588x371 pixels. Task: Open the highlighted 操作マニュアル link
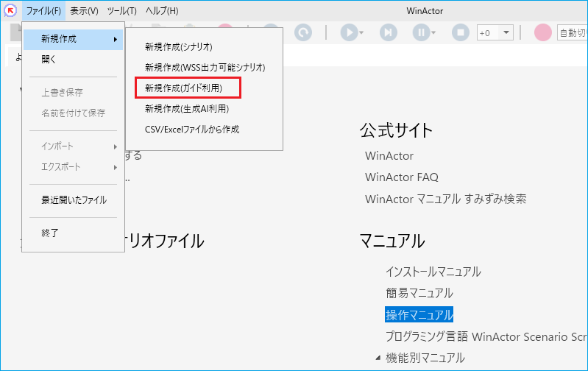419,315
